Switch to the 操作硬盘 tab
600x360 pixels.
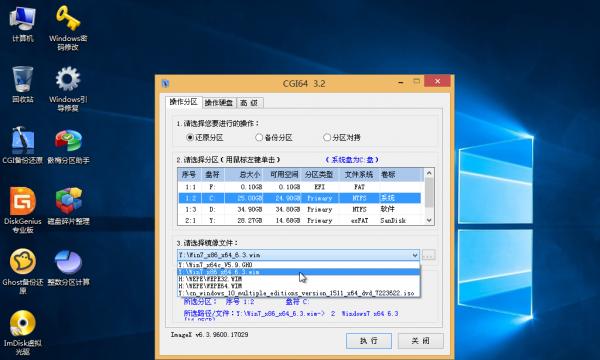click(x=219, y=103)
